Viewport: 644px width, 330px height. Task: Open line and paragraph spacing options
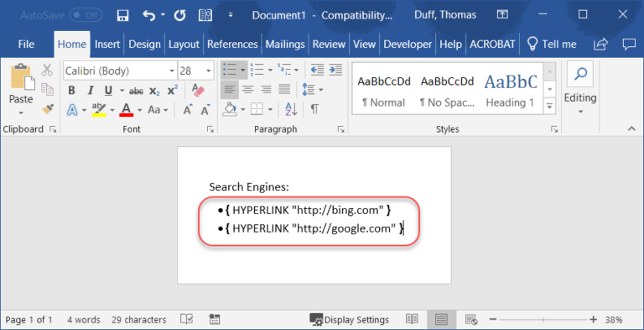point(309,89)
